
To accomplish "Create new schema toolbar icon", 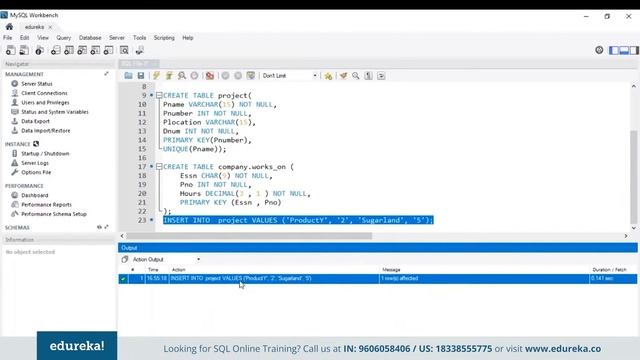I will tap(56, 50).
